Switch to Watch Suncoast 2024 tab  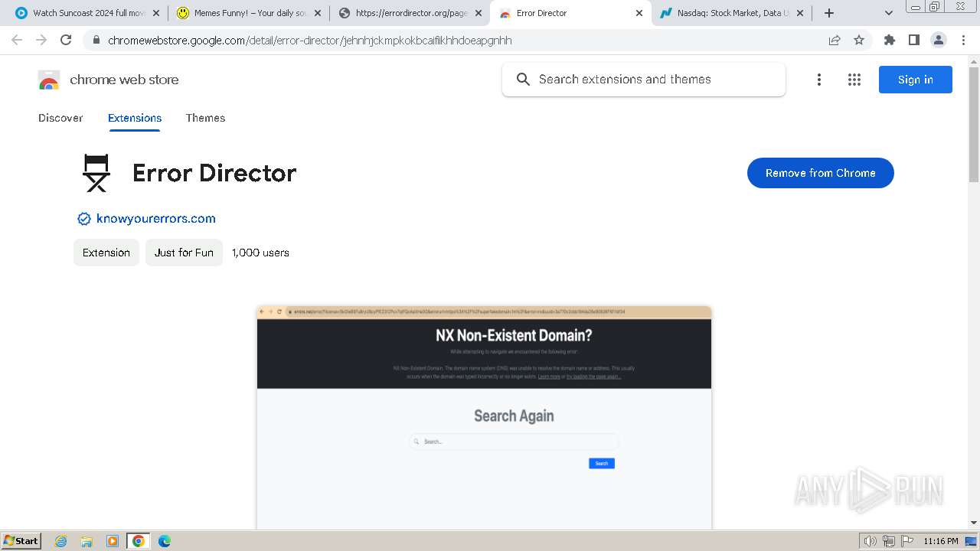tap(87, 13)
